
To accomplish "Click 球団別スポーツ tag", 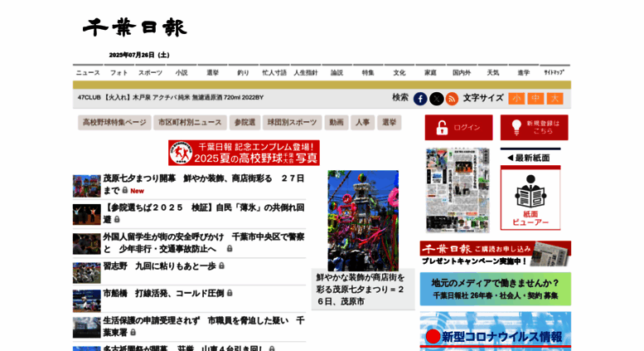I will click(x=292, y=123).
